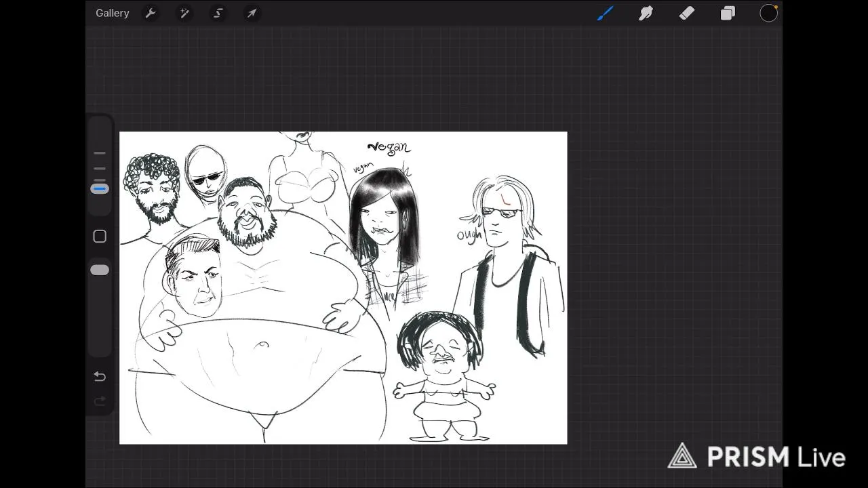
Task: Open the Actions wrench menu
Action: coord(151,13)
